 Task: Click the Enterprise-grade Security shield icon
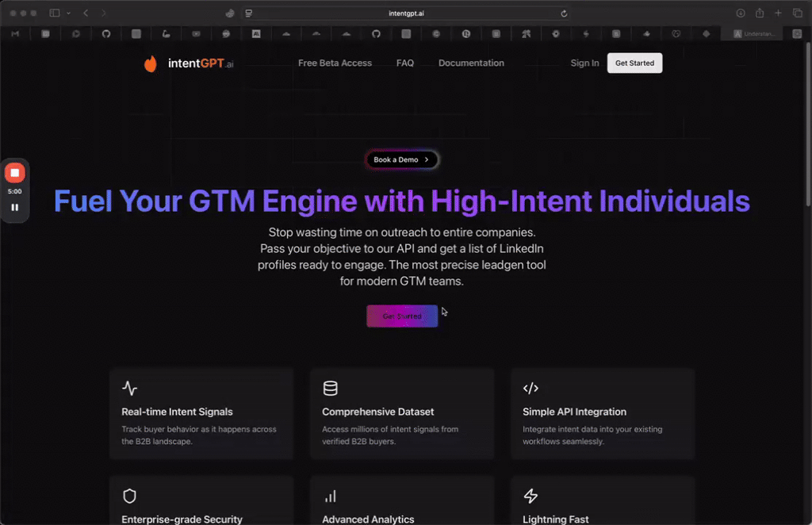tap(130, 496)
